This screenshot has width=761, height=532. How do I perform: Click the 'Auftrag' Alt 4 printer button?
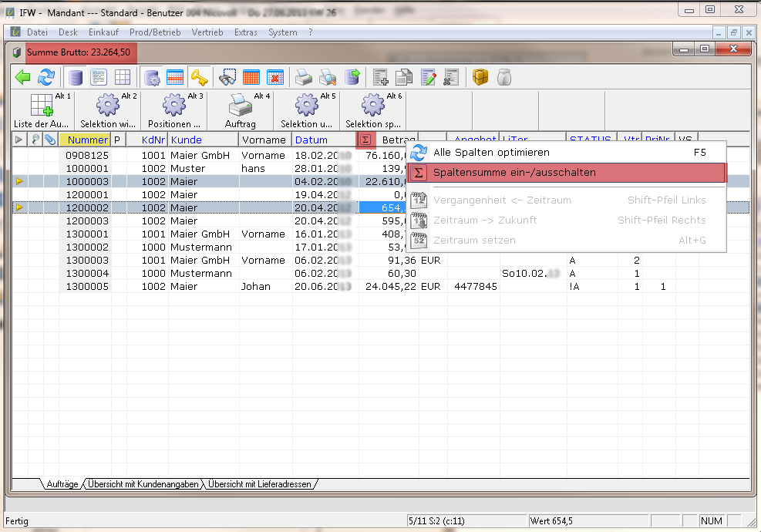[x=240, y=110]
